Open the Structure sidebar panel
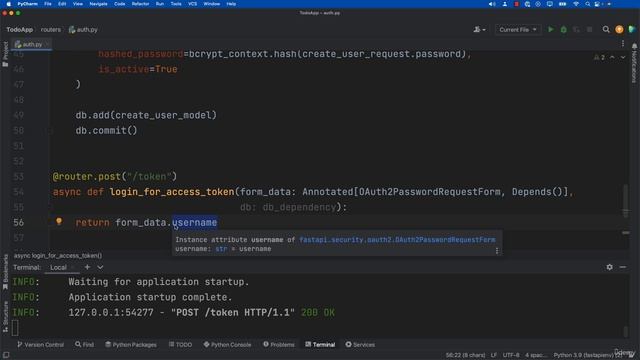 click(5, 317)
